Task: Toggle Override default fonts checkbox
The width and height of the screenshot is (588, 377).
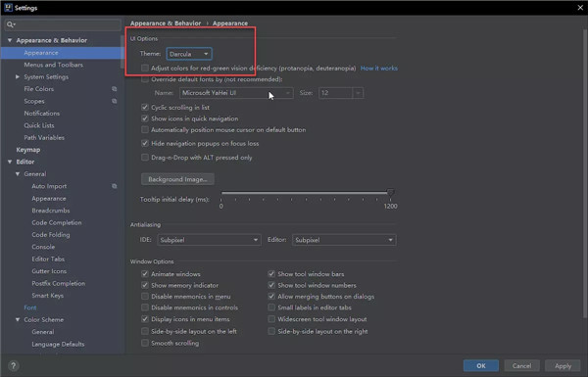Action: tap(145, 79)
